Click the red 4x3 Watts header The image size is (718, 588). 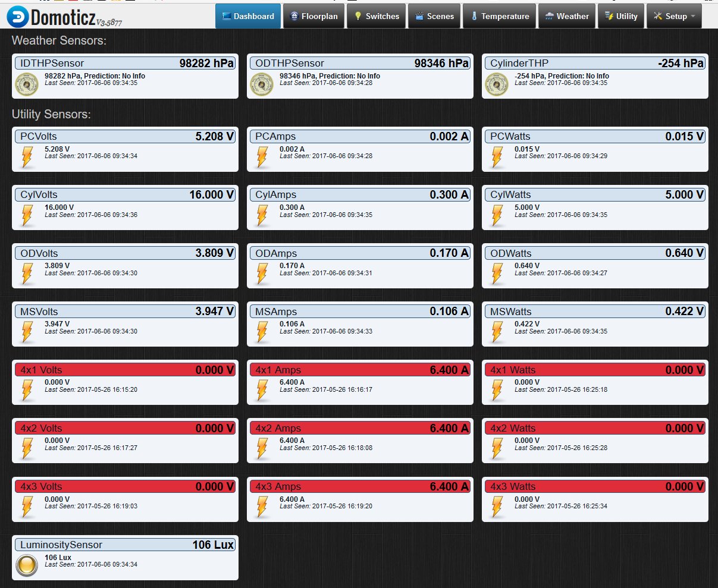[595, 486]
